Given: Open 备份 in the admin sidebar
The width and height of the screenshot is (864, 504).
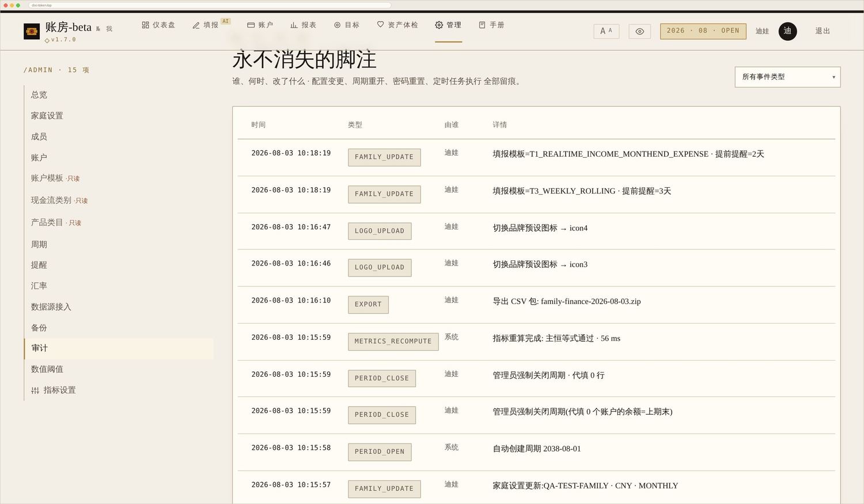Looking at the screenshot, I should (39, 328).
